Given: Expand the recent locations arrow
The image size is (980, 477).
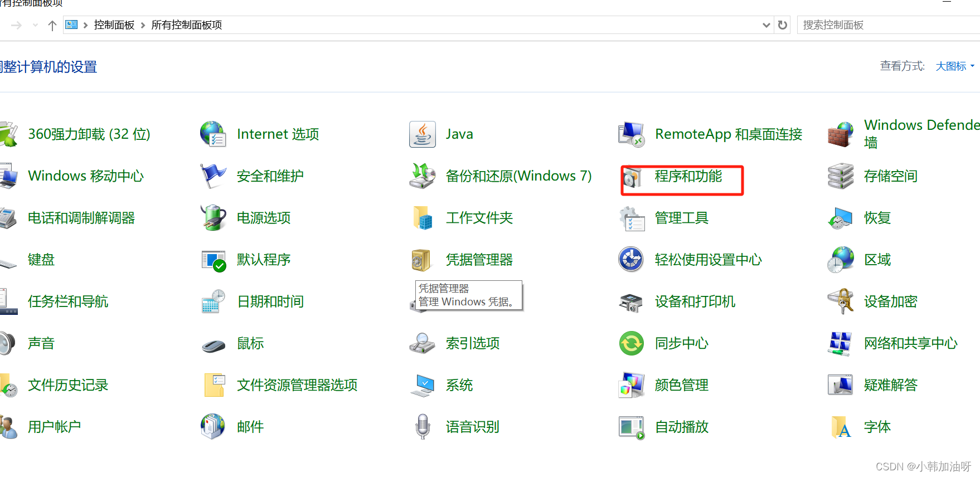Looking at the screenshot, I should click(x=36, y=25).
